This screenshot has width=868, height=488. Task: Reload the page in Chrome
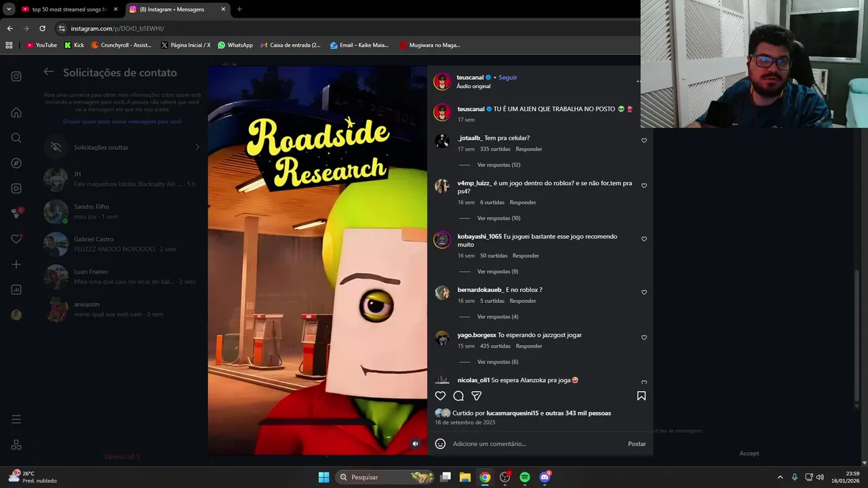coord(42,28)
